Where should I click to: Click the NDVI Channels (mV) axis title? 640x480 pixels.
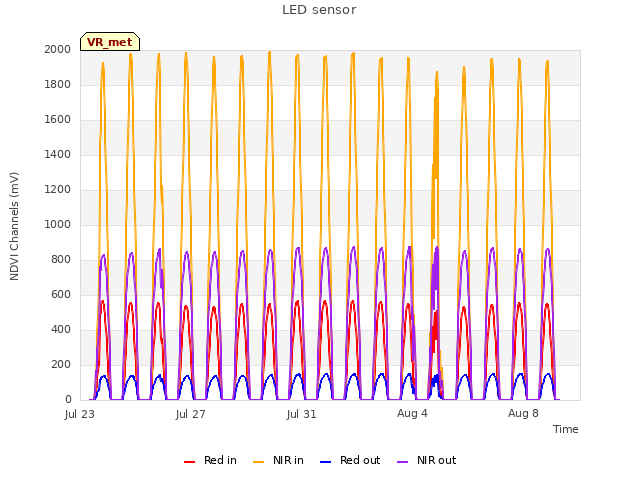tap(14, 226)
